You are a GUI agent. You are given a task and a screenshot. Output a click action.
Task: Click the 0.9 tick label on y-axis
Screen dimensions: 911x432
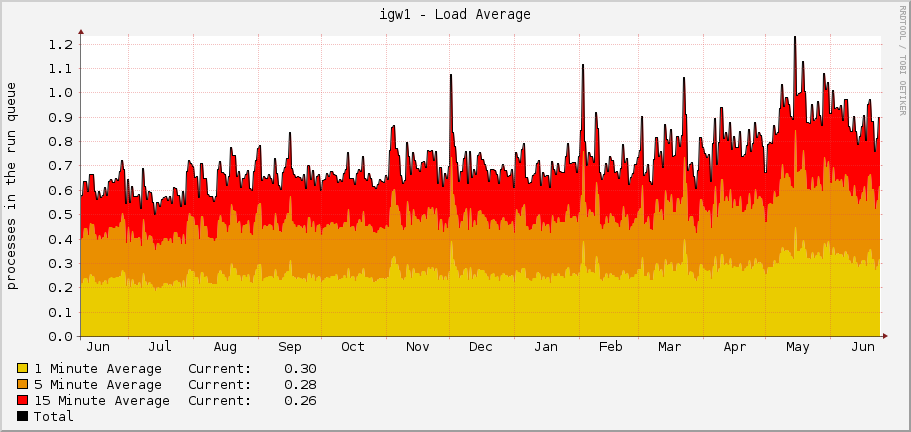point(61,117)
